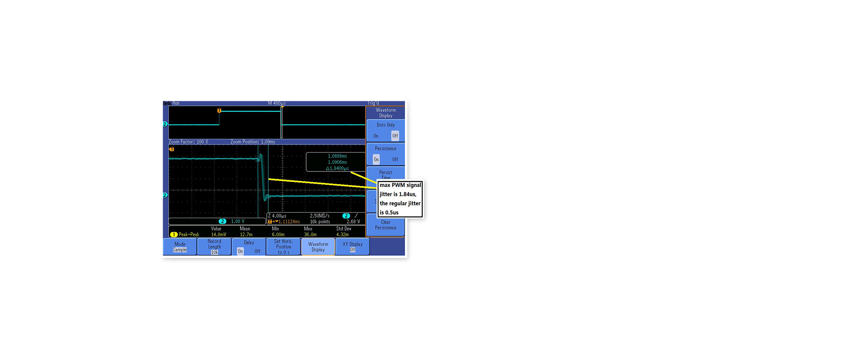Click the rising edge trigger slope icon

[x=356, y=216]
